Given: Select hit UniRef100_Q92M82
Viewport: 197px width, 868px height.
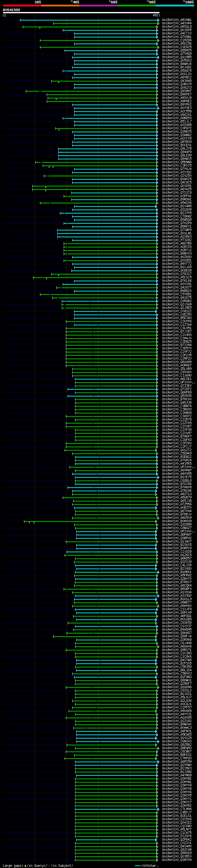Looking at the screenshot, I should point(176,745).
